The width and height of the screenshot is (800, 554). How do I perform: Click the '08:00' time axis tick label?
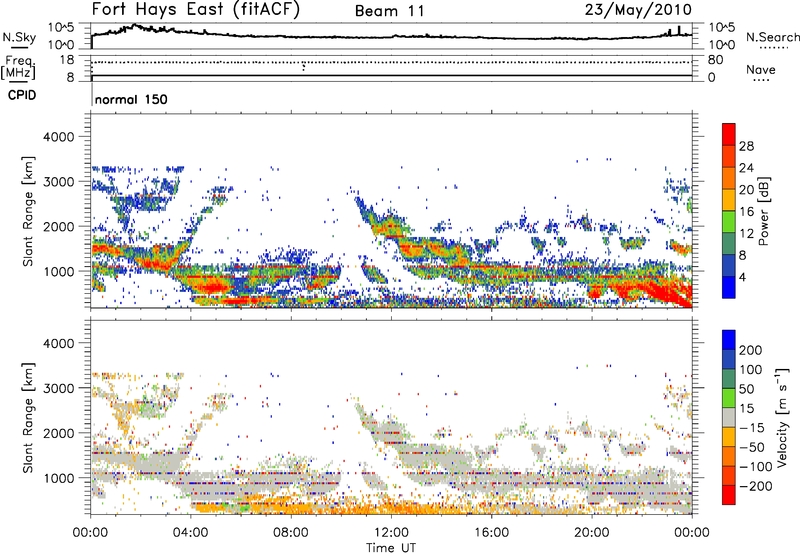coord(291,533)
